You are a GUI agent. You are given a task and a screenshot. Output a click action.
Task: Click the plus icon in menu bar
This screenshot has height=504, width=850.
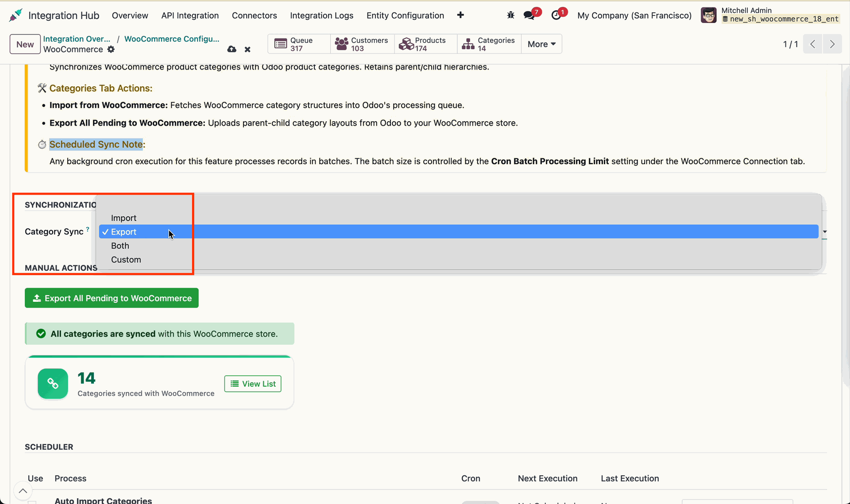coord(460,15)
